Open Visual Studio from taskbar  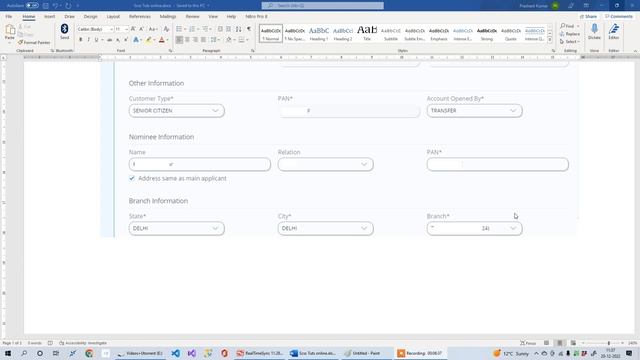[192, 353]
